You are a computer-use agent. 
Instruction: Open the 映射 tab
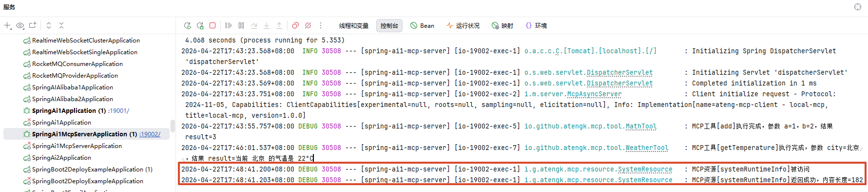point(502,26)
